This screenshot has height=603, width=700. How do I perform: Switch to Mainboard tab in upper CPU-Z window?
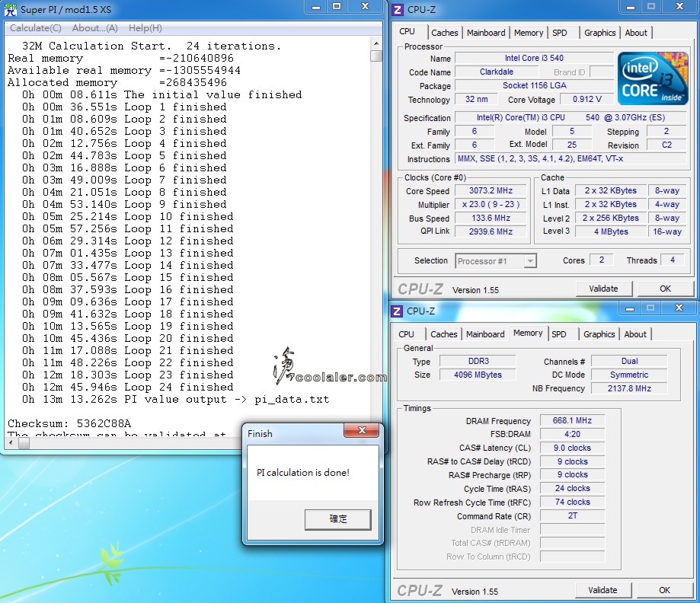[486, 33]
